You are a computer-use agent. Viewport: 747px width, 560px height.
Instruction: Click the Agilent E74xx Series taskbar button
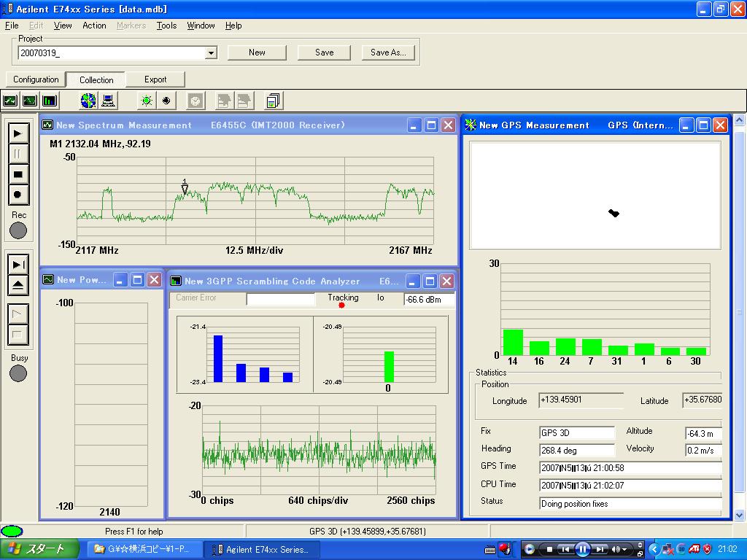pyautogui.click(x=262, y=550)
